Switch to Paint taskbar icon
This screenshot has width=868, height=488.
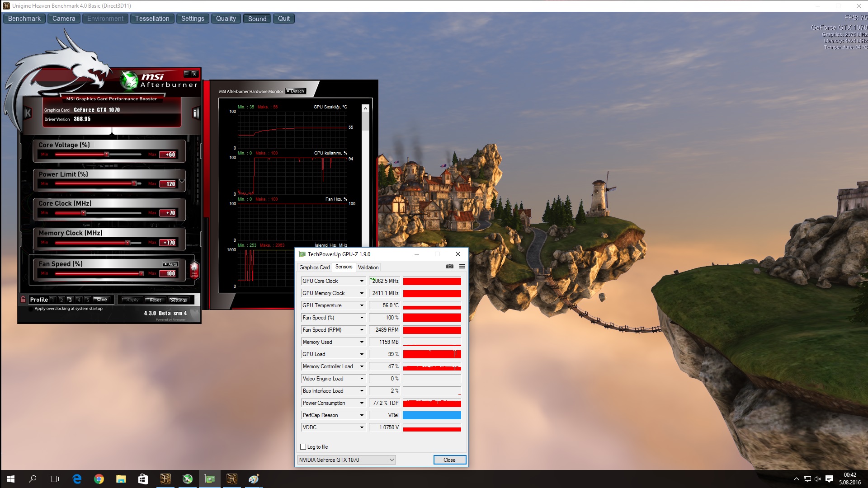[254, 479]
